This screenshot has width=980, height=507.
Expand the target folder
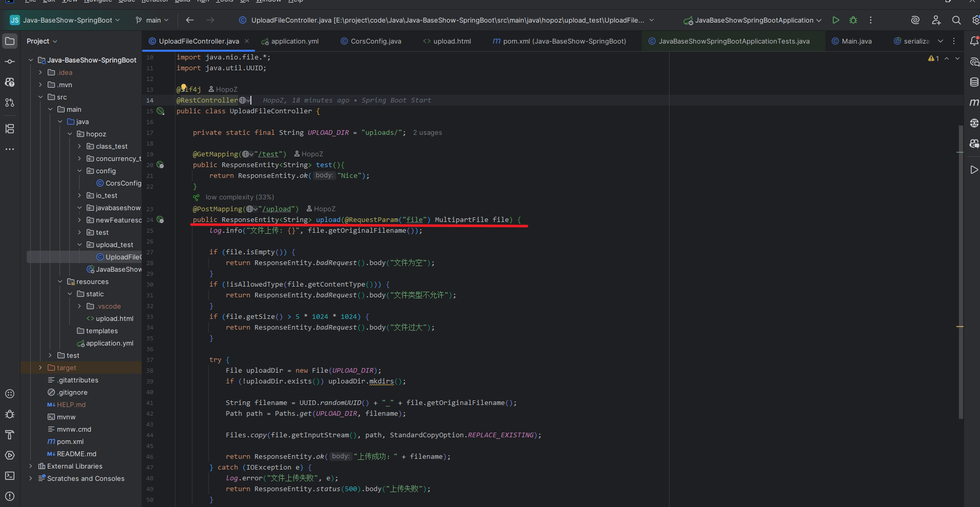coord(41,368)
